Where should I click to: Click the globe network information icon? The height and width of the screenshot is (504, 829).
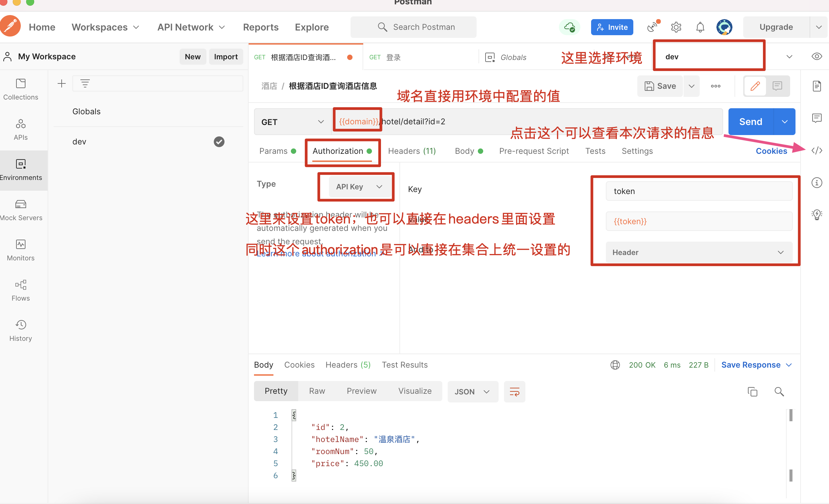[615, 365]
